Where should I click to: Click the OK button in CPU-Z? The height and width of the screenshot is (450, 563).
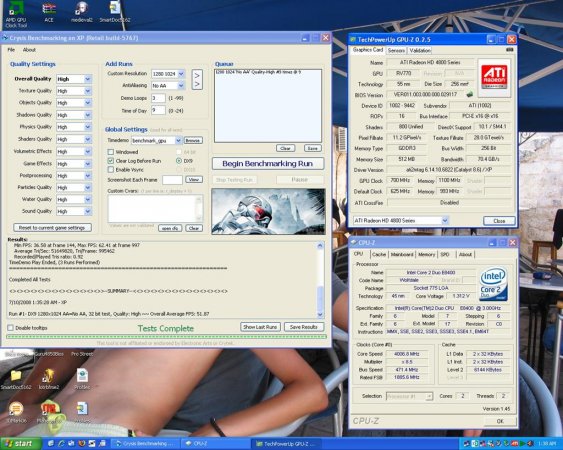500,421
